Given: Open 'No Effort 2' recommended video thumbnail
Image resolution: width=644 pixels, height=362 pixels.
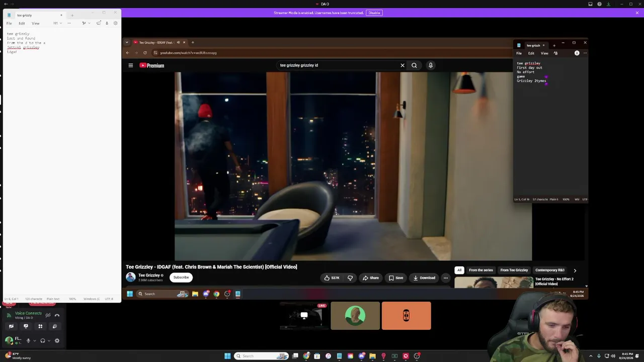Looking at the screenshot, I should click(x=494, y=282).
